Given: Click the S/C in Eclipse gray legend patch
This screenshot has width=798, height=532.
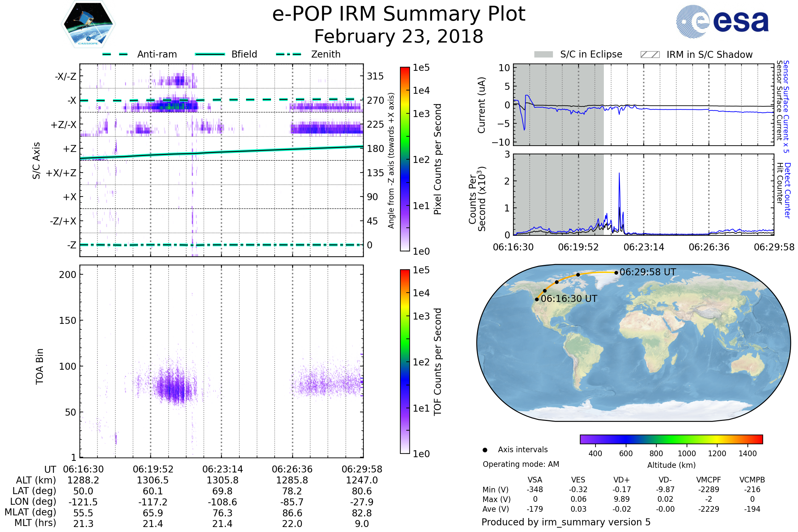Looking at the screenshot, I should coord(543,55).
